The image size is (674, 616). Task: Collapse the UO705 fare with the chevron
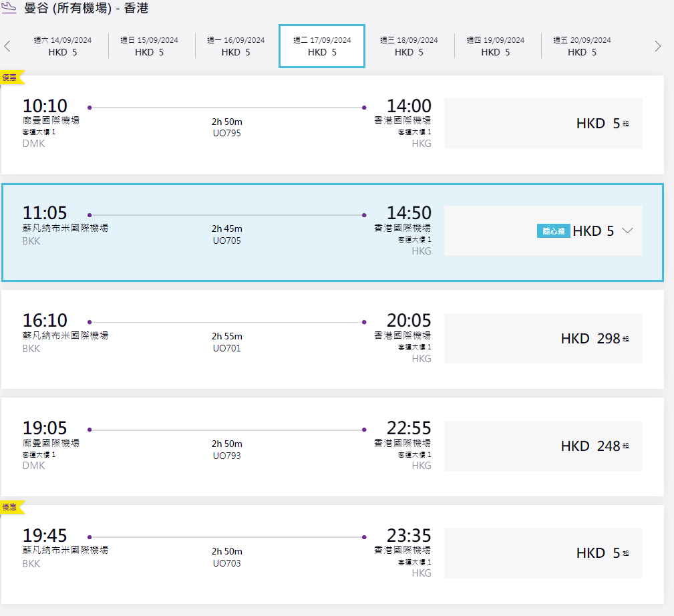tap(627, 230)
